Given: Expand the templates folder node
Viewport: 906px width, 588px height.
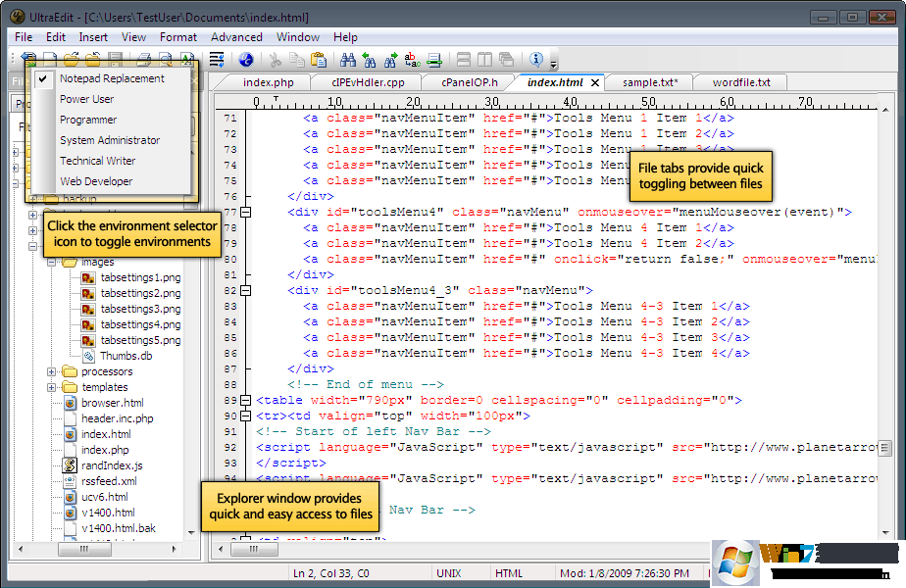Looking at the screenshot, I should tap(52, 387).
